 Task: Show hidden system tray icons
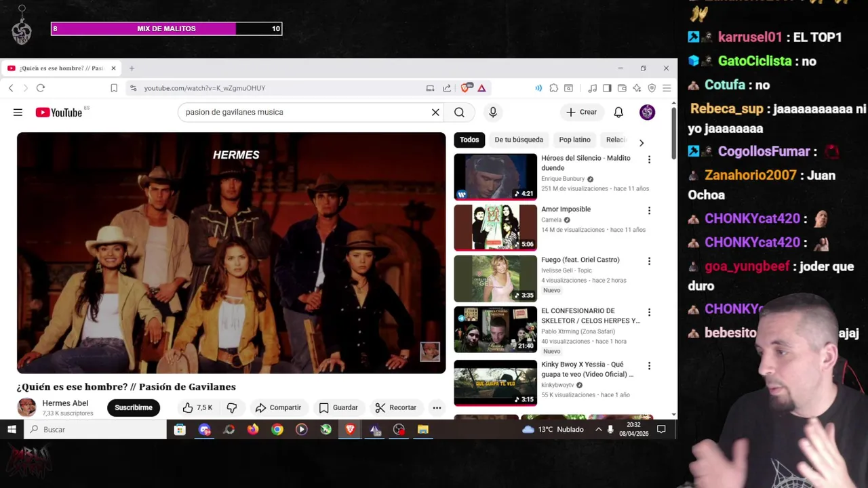pos(598,429)
